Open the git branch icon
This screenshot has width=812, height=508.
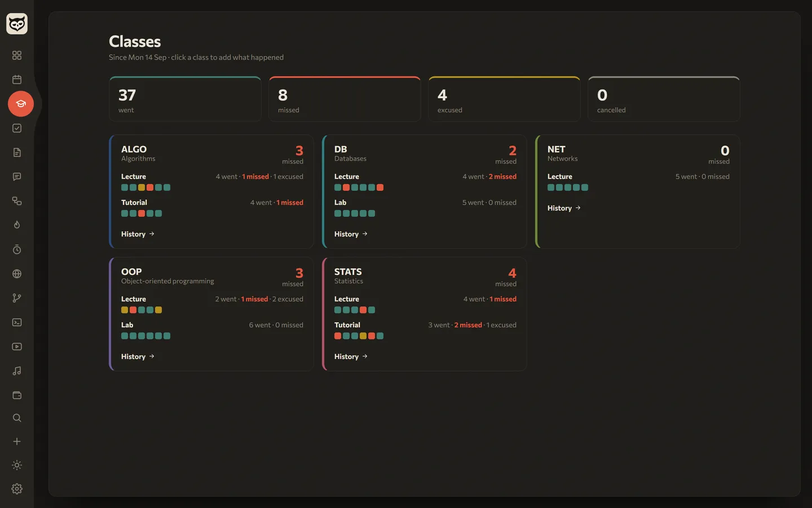(x=17, y=298)
